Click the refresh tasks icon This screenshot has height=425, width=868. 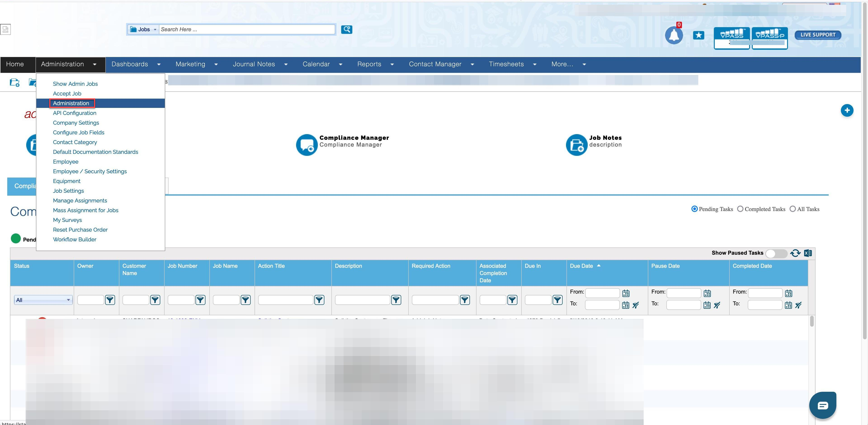point(795,253)
